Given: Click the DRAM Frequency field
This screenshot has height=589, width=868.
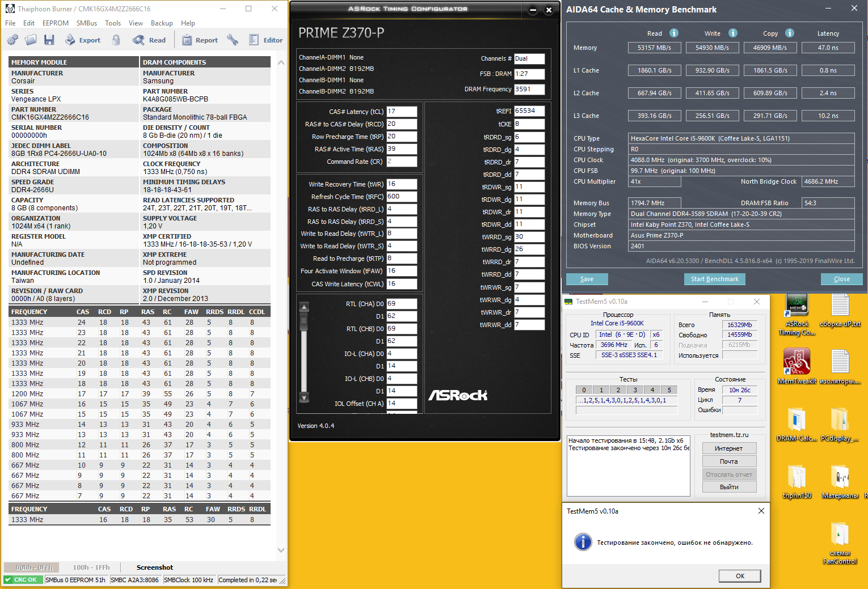Looking at the screenshot, I should tap(529, 89).
